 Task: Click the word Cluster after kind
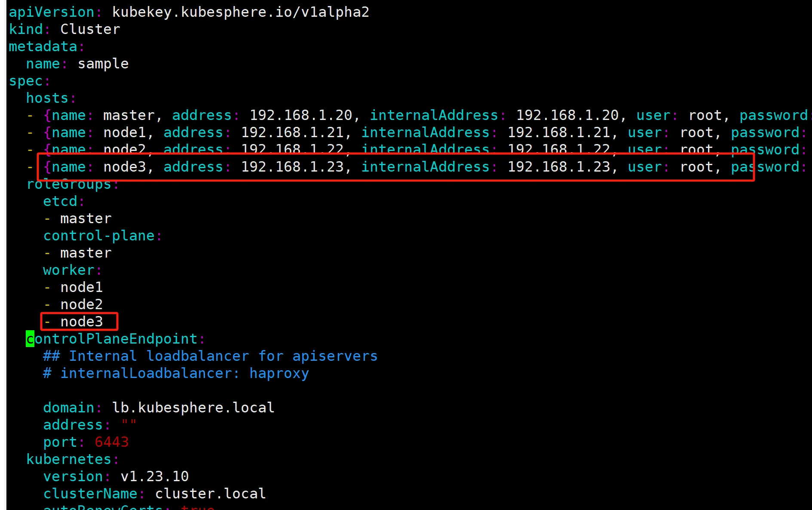(90, 29)
